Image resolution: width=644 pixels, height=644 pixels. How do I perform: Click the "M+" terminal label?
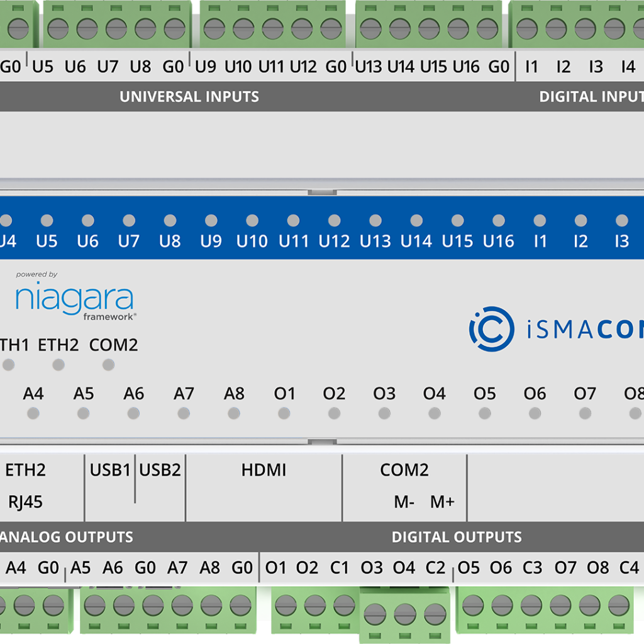[442, 502]
